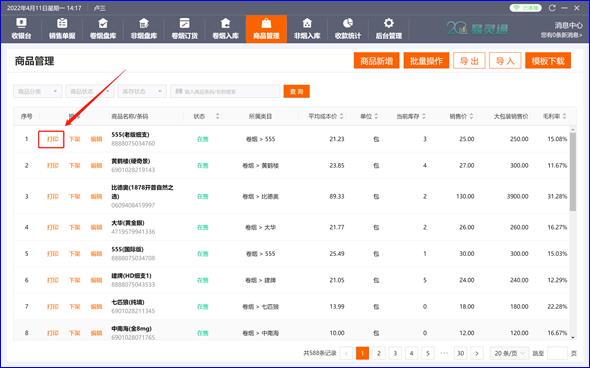Click 编辑 for 中南海(金8mg) row
590x368 pixels.
(x=96, y=333)
